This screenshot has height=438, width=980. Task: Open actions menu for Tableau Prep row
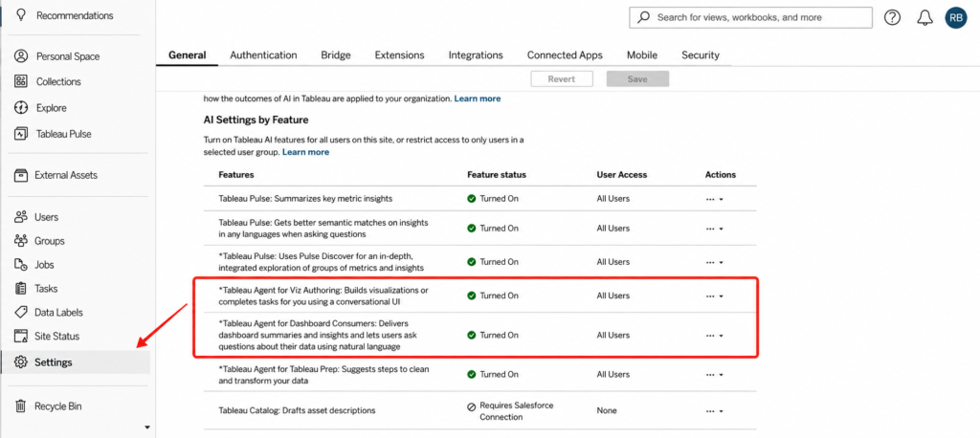(x=714, y=374)
